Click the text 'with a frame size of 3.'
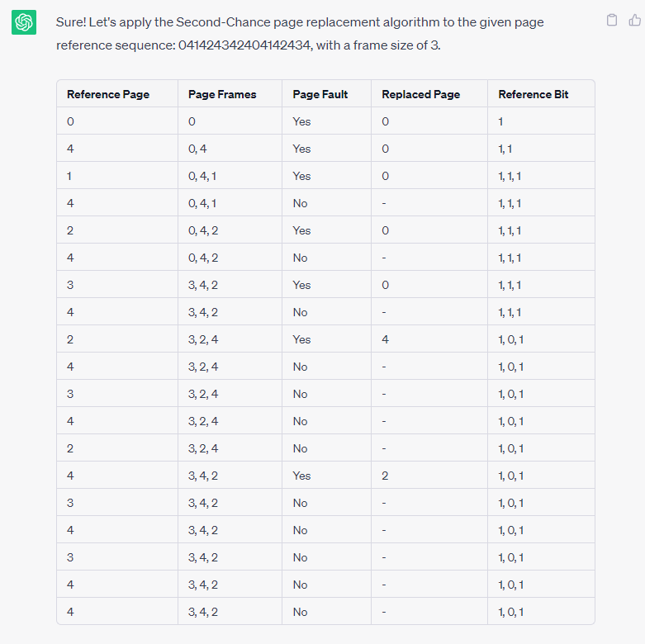The image size is (645, 644). click(x=378, y=45)
